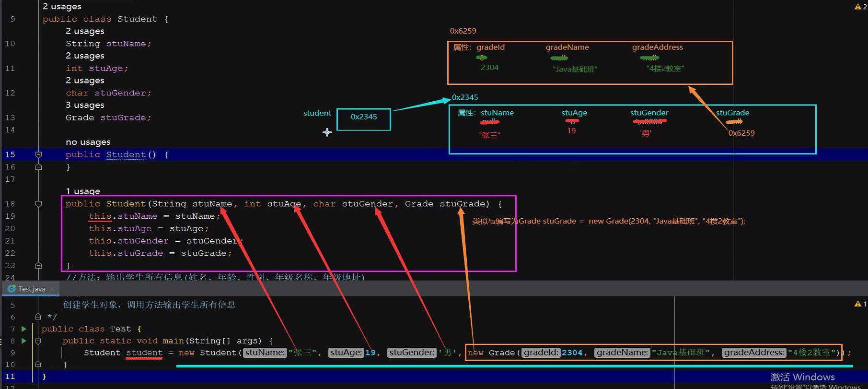Click the Test.java class file icon in tab
This screenshot has height=389, width=868.
[x=12, y=289]
